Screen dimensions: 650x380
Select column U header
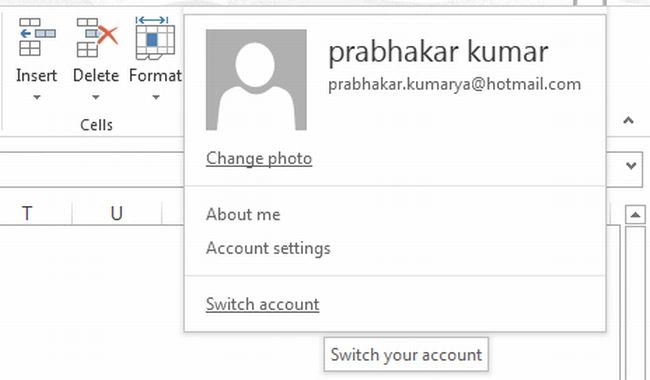coord(117,213)
